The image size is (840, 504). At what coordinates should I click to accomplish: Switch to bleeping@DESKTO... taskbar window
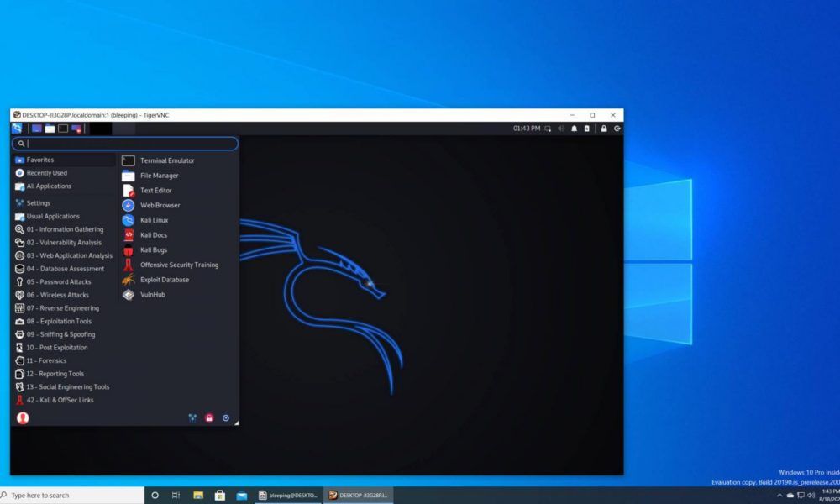coord(288,496)
